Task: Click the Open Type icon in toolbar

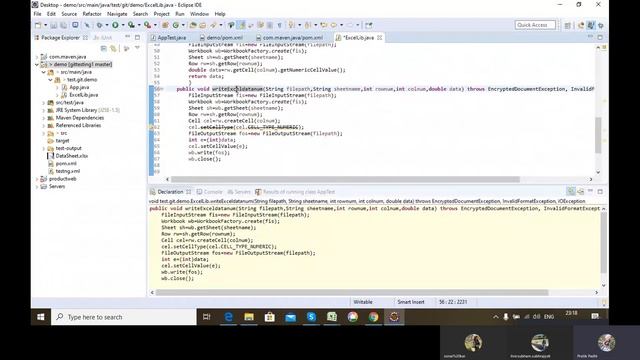Action: point(193,25)
